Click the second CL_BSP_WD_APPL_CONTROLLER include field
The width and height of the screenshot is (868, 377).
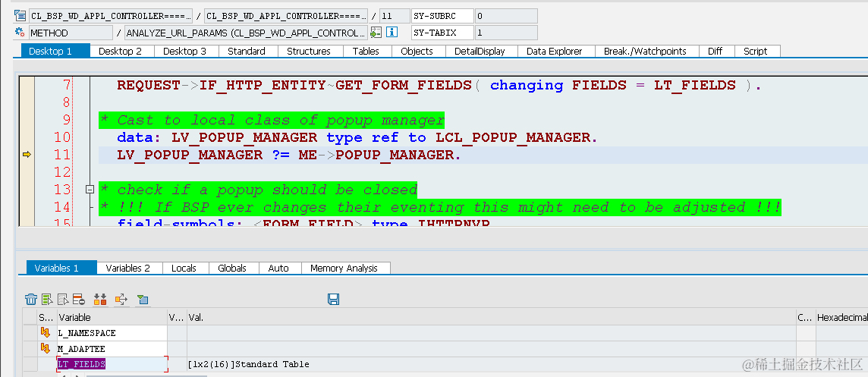point(285,16)
